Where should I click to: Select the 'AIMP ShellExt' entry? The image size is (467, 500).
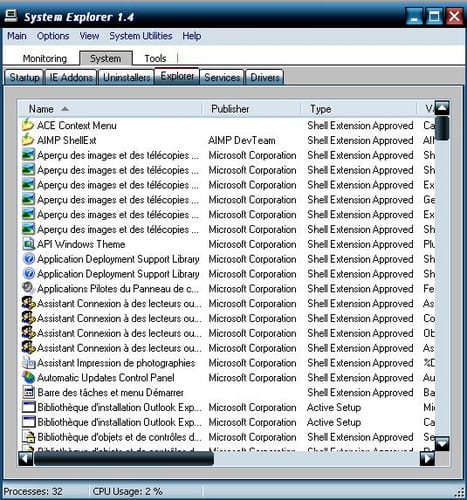coord(67,140)
